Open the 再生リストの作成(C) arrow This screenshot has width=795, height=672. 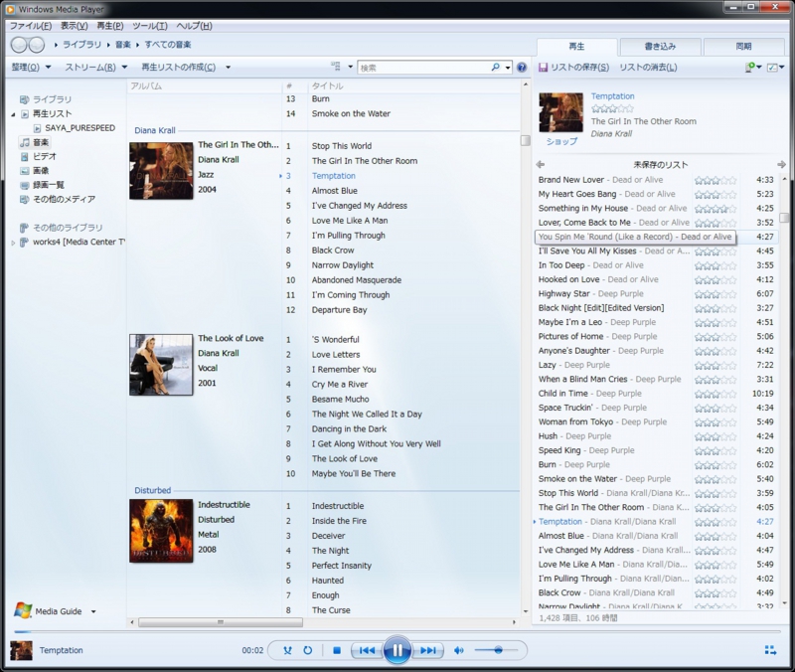(229, 67)
